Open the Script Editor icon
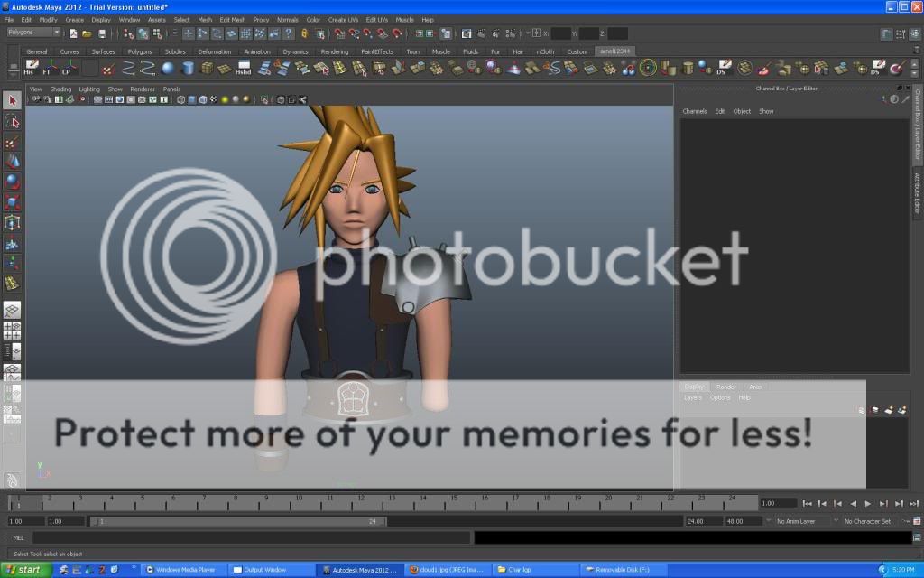 917,538
